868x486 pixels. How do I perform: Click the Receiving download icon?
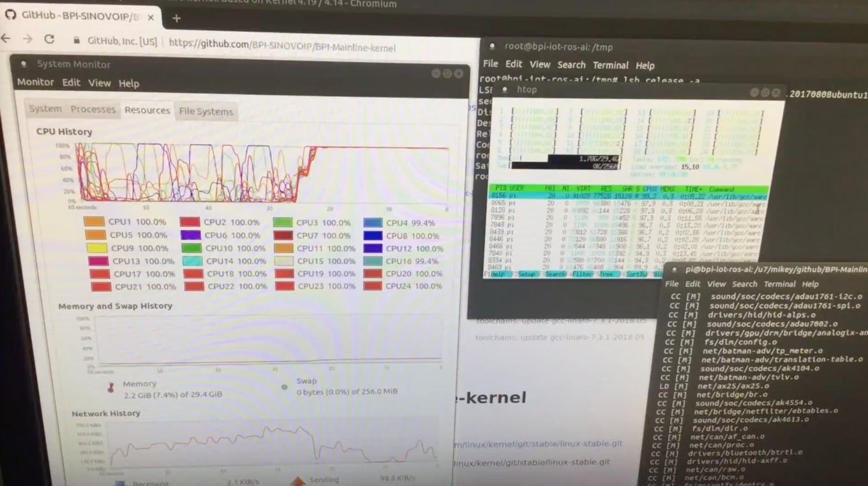tap(121, 483)
